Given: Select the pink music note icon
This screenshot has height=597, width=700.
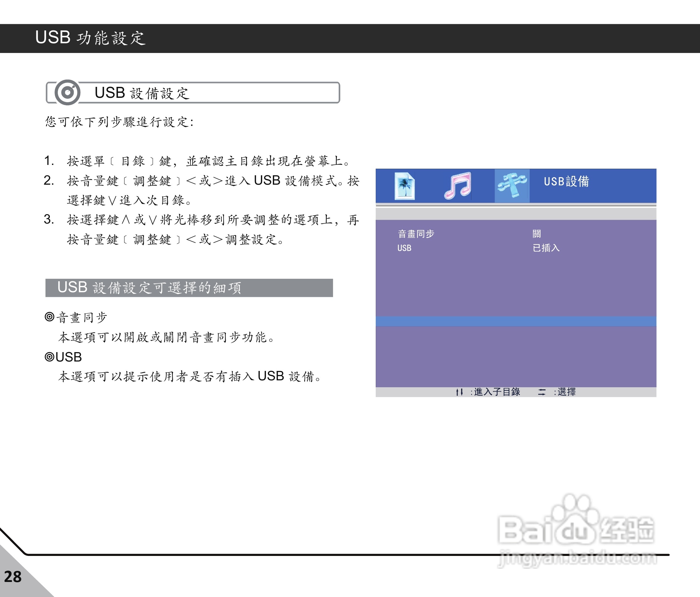Looking at the screenshot, I should click(x=458, y=186).
